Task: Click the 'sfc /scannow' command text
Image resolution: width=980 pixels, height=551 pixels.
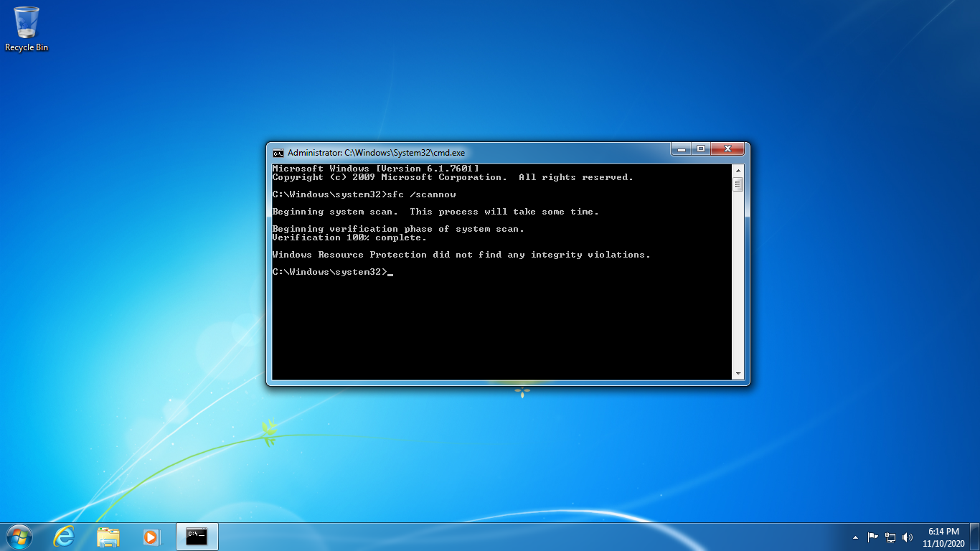Action: 421,194
